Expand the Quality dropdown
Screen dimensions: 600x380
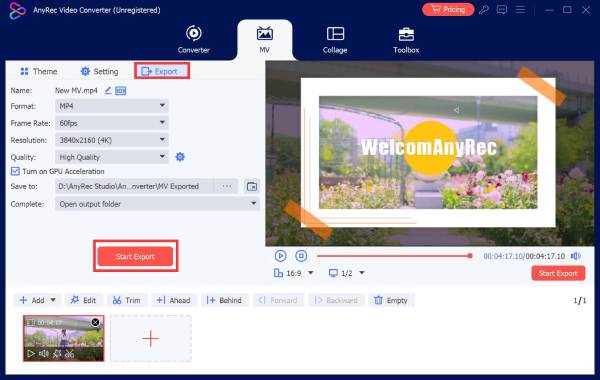(x=112, y=157)
